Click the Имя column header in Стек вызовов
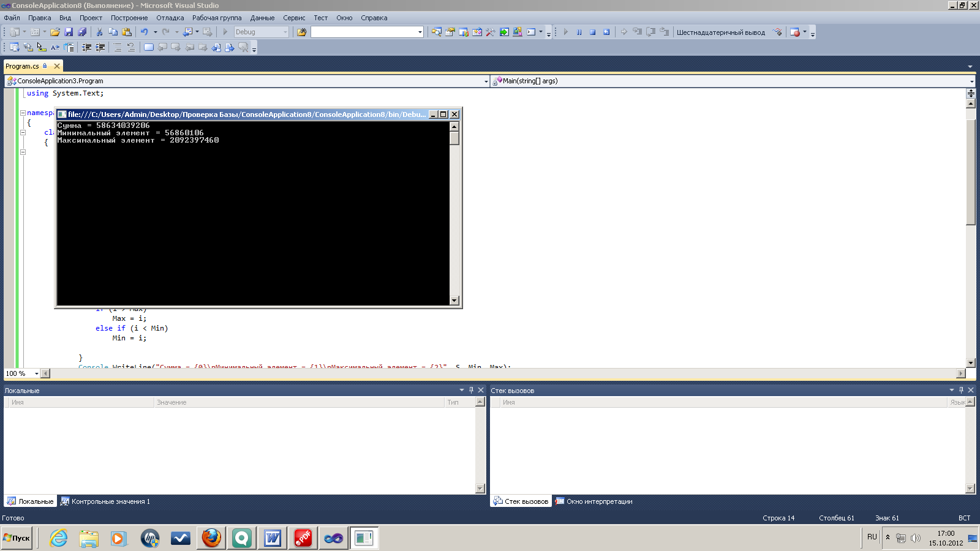Image resolution: width=980 pixels, height=551 pixels. (x=723, y=402)
